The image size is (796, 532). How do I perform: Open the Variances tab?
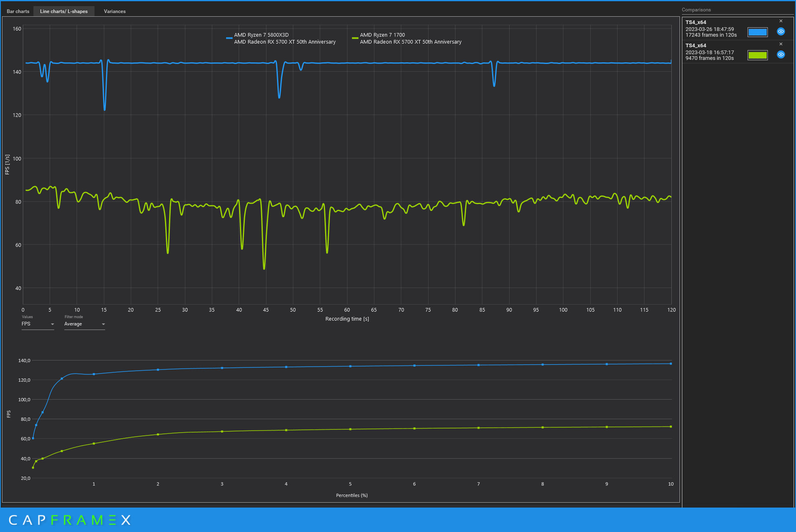pyautogui.click(x=114, y=11)
